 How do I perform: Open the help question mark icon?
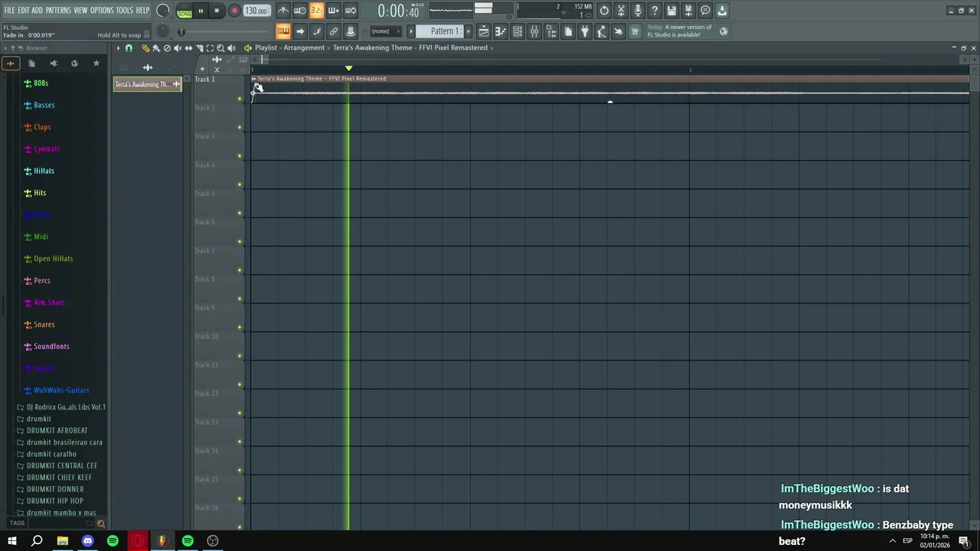pos(655,11)
